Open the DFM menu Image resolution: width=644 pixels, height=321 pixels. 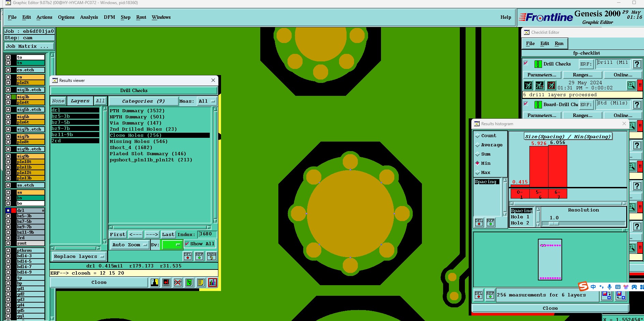pyautogui.click(x=109, y=17)
